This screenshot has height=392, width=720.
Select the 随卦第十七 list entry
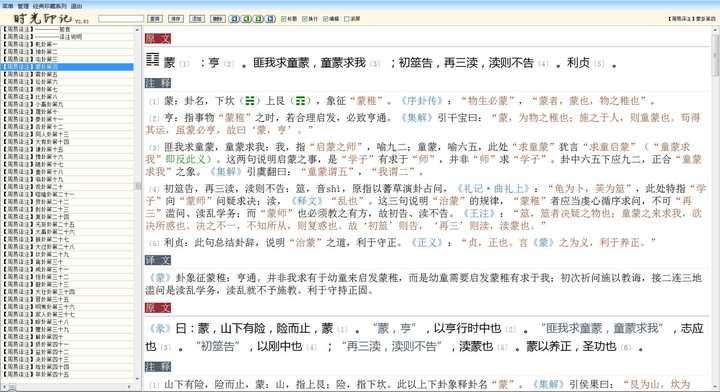(x=67, y=164)
